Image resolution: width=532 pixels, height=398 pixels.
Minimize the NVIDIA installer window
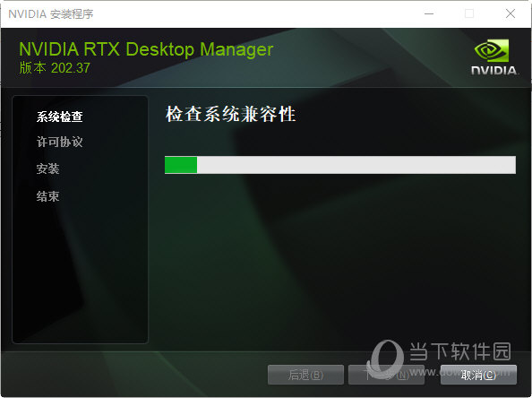429,14
